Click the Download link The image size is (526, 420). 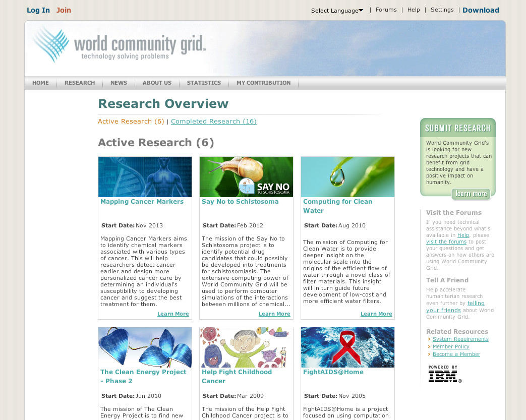481,10
